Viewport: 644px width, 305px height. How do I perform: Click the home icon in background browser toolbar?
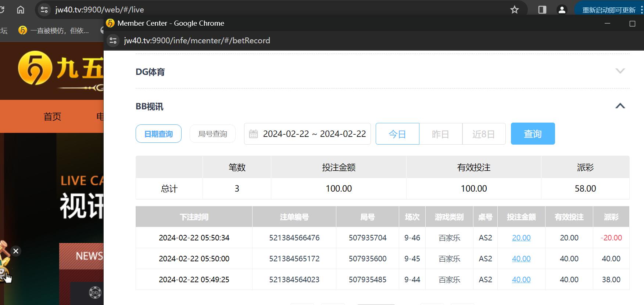point(21,10)
